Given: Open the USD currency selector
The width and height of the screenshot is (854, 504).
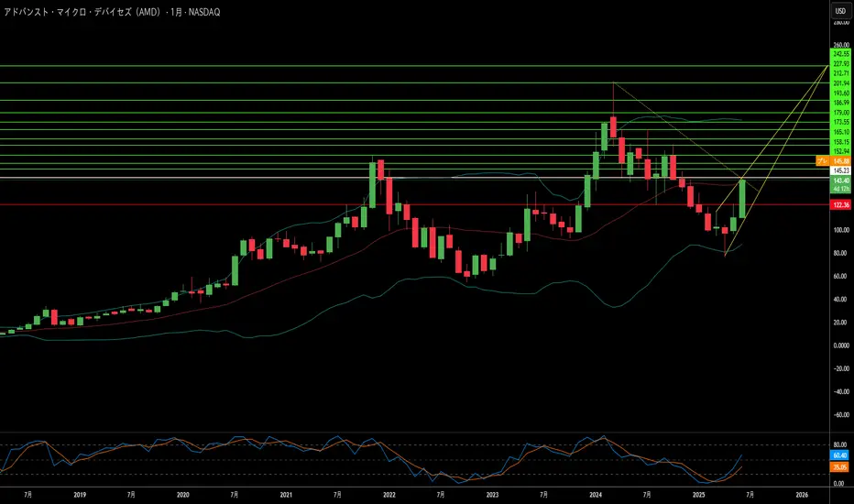Looking at the screenshot, I should (x=841, y=11).
